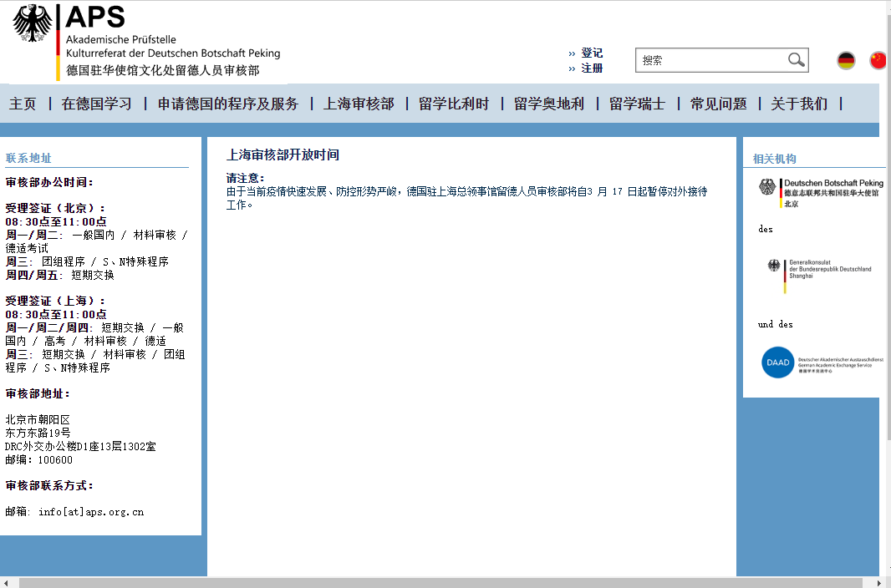Open the 留学瑞士 menu item
The image size is (891, 588).
point(637,104)
